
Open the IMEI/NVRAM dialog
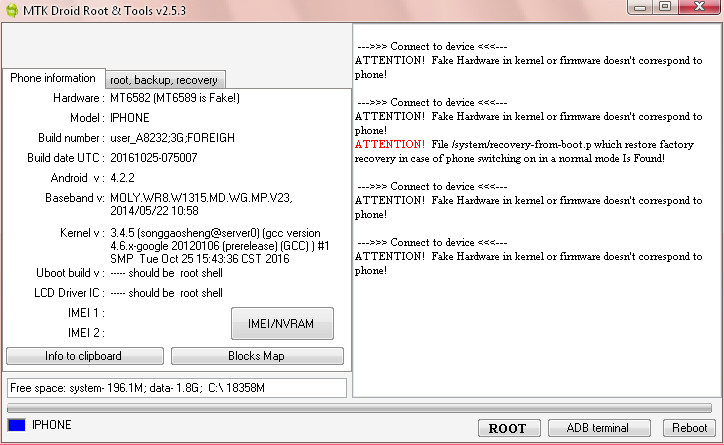(x=282, y=324)
